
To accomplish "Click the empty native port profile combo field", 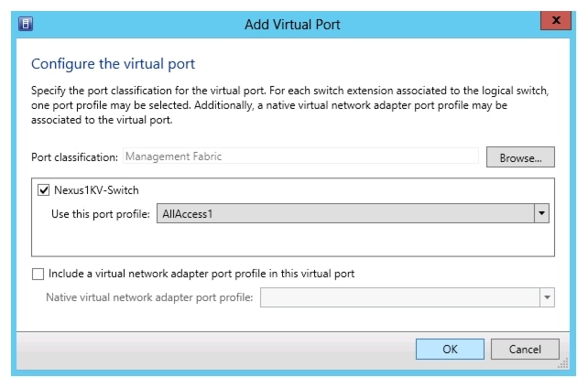I will click(x=399, y=296).
